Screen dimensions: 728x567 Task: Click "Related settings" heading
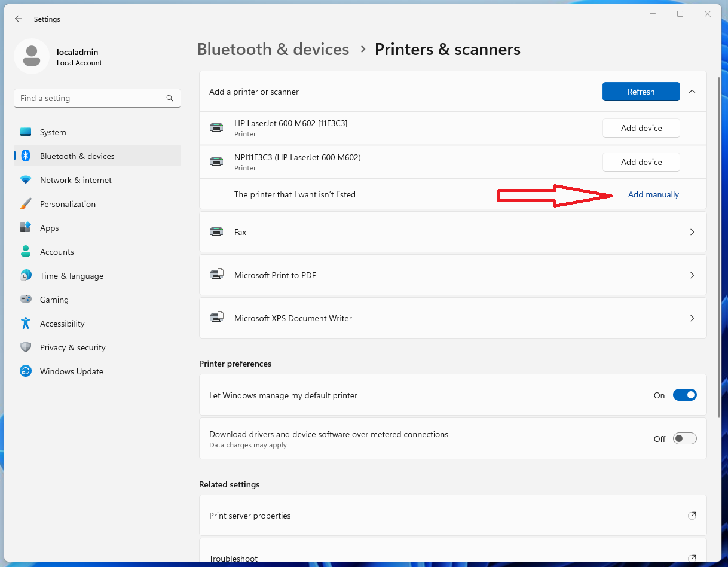230,484
